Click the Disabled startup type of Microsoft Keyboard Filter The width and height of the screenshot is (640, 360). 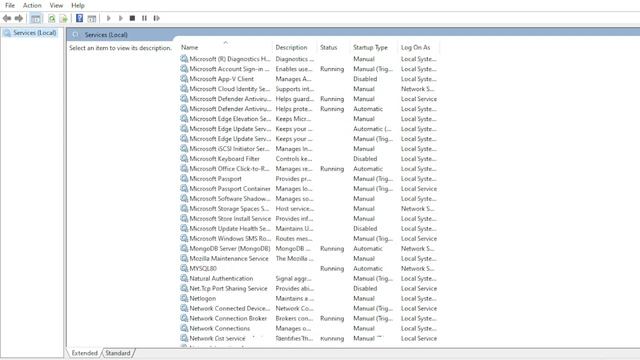(365, 158)
